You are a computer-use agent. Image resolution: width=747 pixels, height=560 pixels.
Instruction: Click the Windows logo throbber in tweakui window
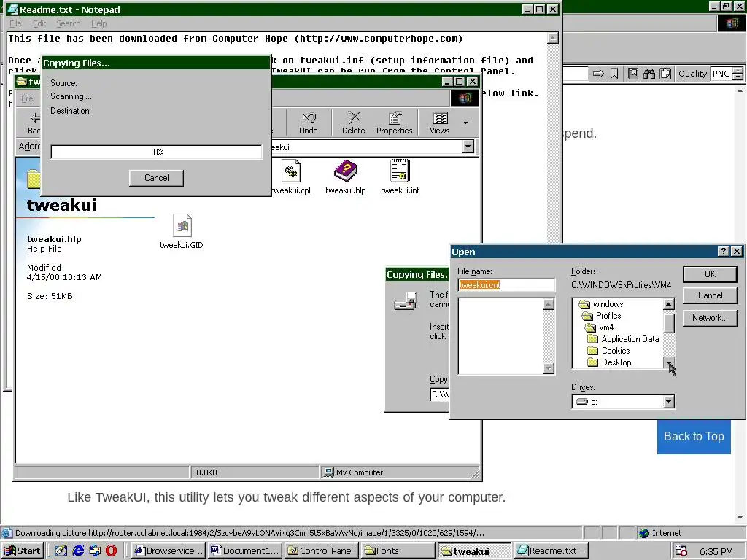coord(464,98)
